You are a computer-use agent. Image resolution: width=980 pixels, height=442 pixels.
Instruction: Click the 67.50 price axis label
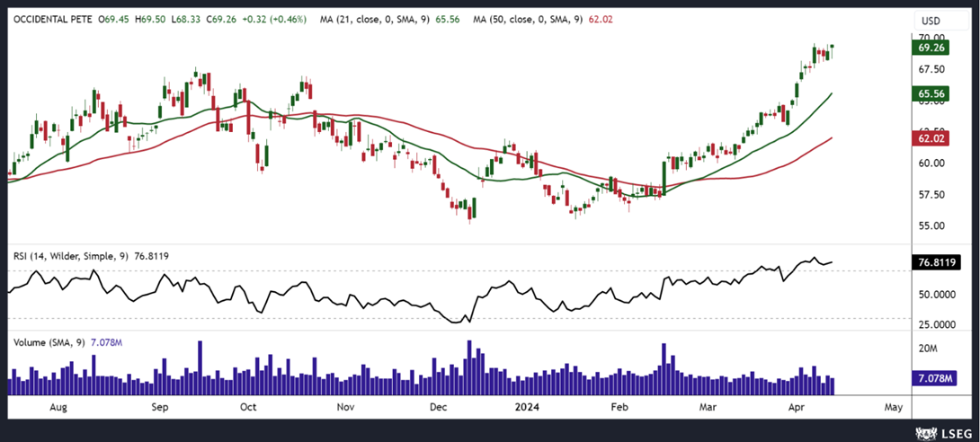[931, 69]
